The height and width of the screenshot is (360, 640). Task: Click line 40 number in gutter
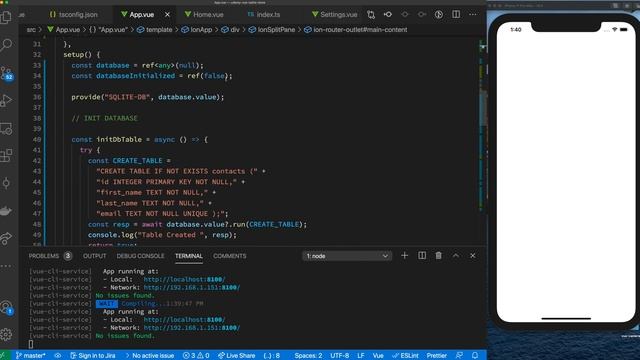[37, 140]
